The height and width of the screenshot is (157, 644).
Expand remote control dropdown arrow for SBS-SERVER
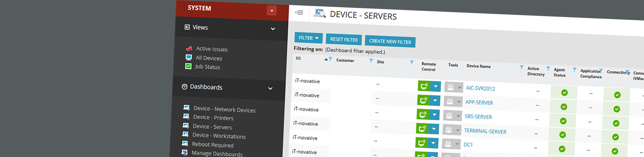[x=434, y=115]
